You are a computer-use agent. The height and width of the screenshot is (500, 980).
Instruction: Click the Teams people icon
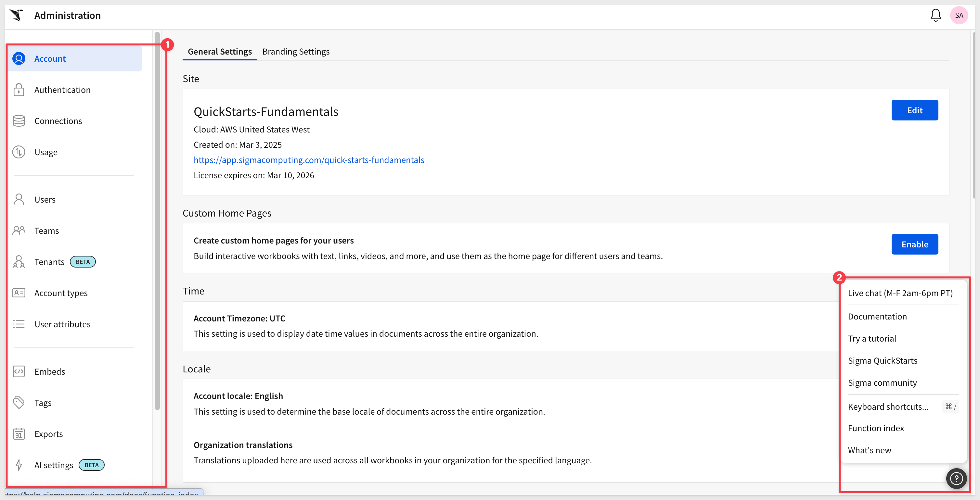coord(19,231)
